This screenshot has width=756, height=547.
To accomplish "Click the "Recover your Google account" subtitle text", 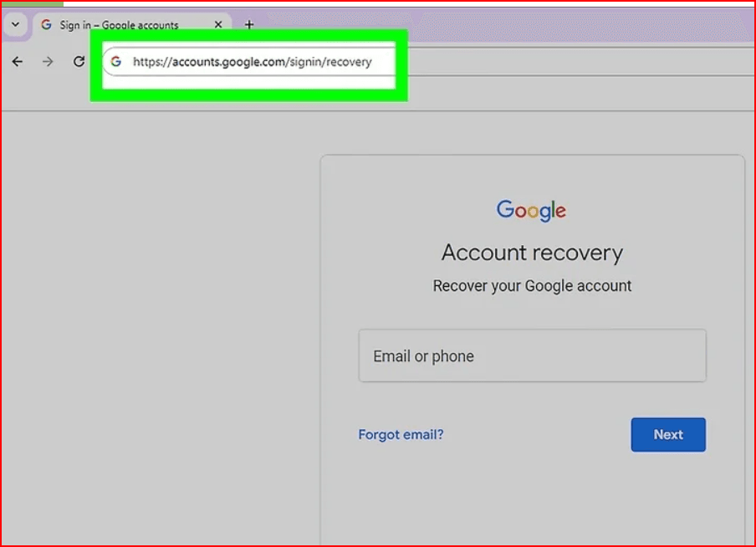I will pyautogui.click(x=532, y=286).
